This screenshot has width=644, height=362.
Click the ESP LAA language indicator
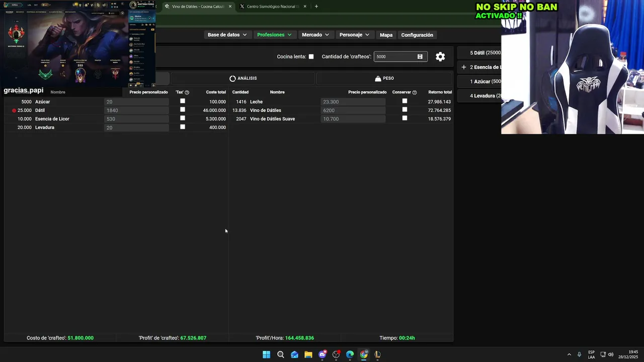tap(591, 354)
